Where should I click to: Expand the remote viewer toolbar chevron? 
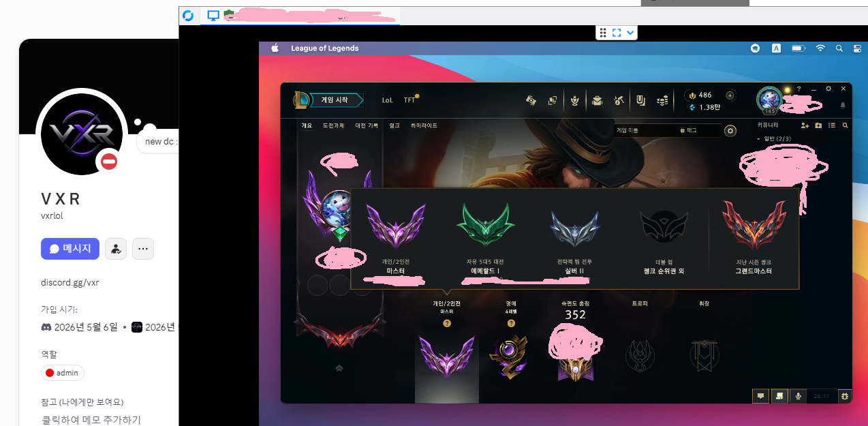631,33
